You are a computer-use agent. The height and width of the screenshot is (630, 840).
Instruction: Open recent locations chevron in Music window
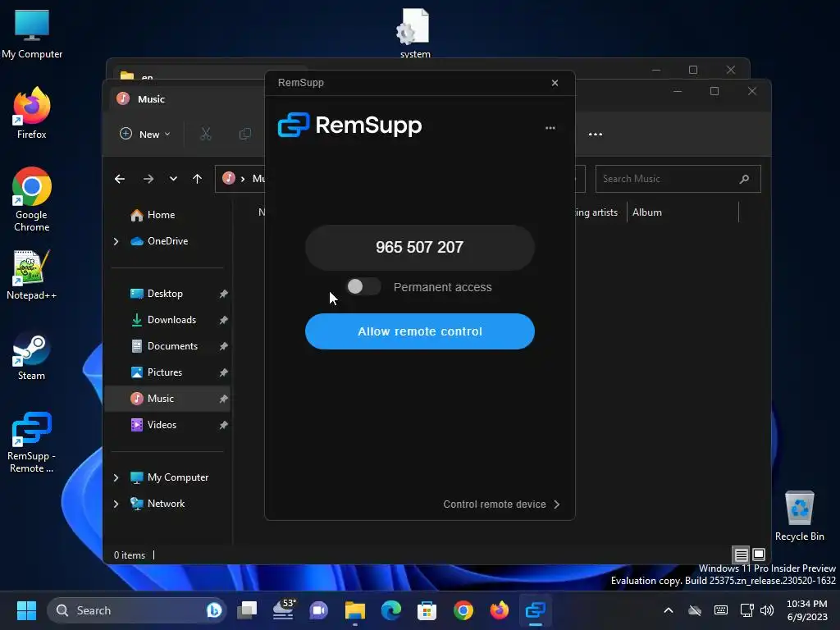pyautogui.click(x=173, y=179)
